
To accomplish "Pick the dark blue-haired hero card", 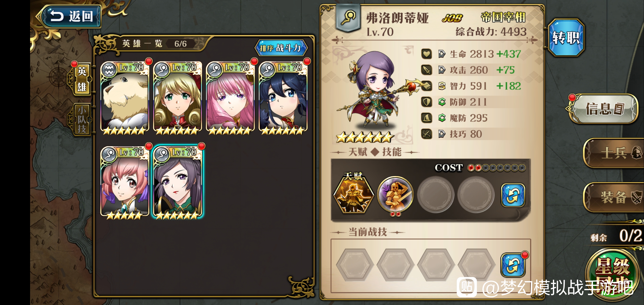I will click(x=283, y=97).
